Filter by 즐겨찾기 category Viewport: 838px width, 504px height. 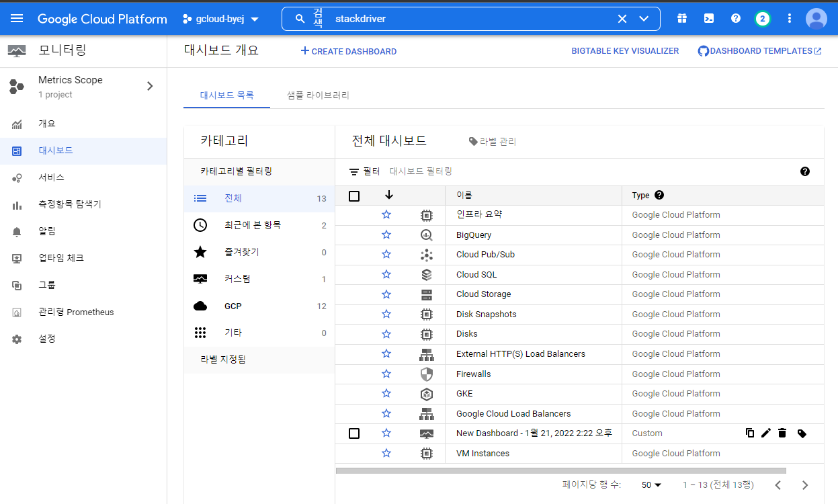coord(259,252)
